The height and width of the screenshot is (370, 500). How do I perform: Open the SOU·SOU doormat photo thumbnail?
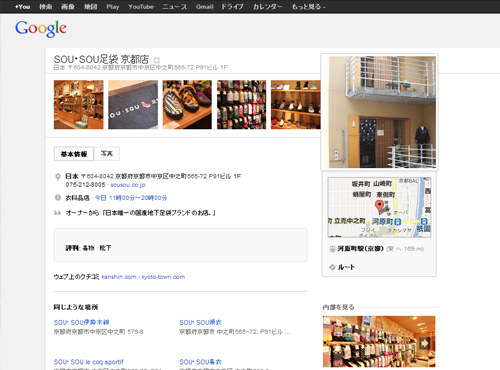[133, 104]
